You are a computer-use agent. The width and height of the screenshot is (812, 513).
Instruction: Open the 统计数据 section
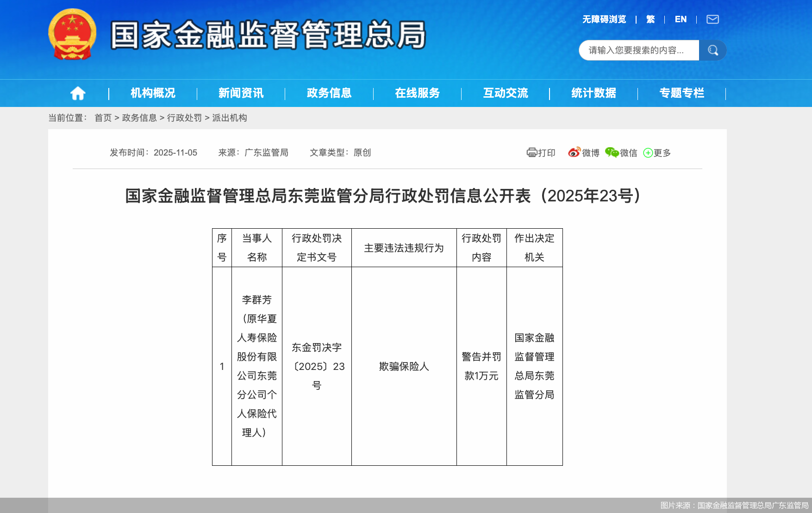tap(593, 93)
